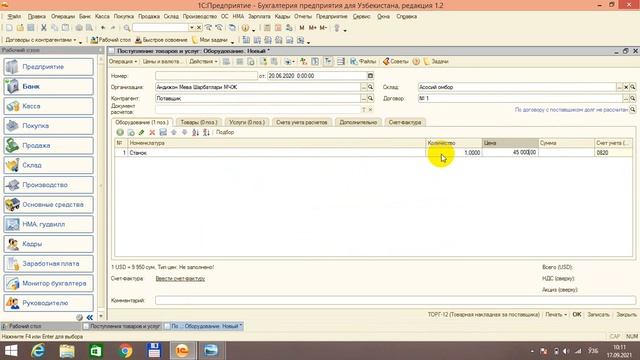This screenshot has width=640, height=360.
Task: Click the OK button
Action: pyautogui.click(x=577, y=315)
